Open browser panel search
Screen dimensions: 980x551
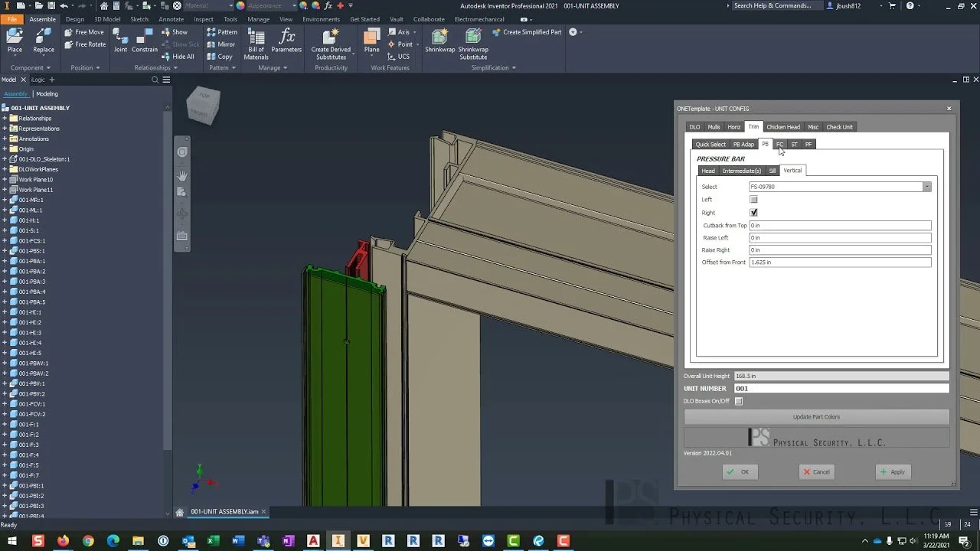coord(155,80)
